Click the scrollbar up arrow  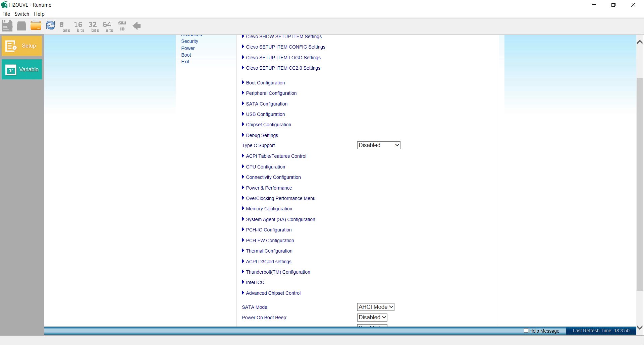click(x=640, y=42)
